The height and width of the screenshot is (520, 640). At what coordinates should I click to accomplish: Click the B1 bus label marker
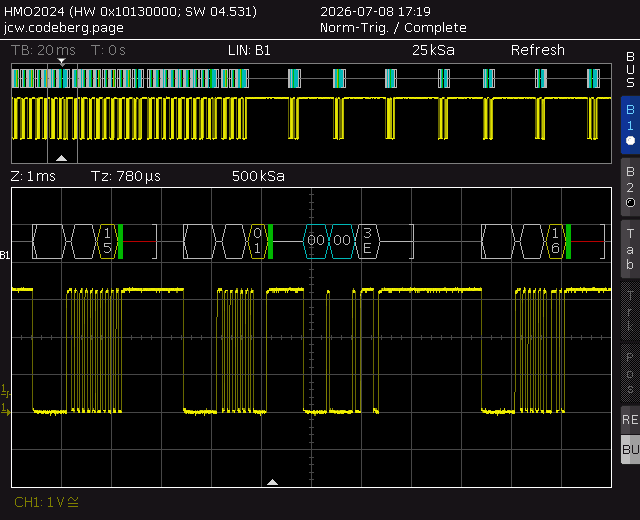click(5, 256)
